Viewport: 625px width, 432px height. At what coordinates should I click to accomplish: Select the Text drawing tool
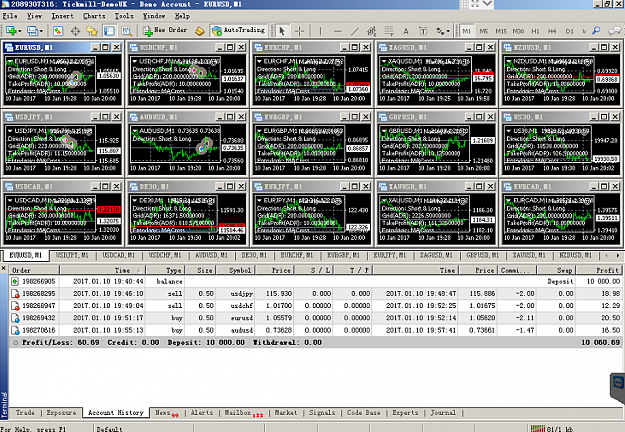pos(406,31)
